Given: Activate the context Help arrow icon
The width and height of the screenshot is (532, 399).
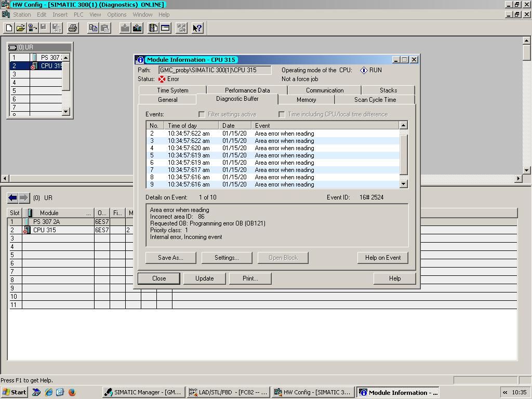Looking at the screenshot, I should (197, 28).
